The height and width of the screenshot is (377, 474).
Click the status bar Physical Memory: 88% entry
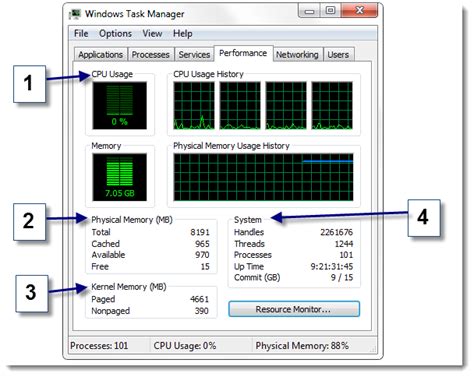[x=302, y=346]
